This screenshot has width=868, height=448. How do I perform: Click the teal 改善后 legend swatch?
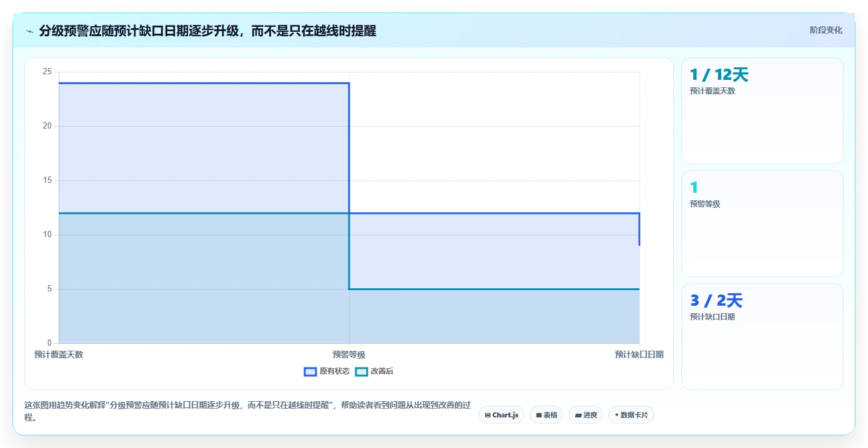pos(362,372)
